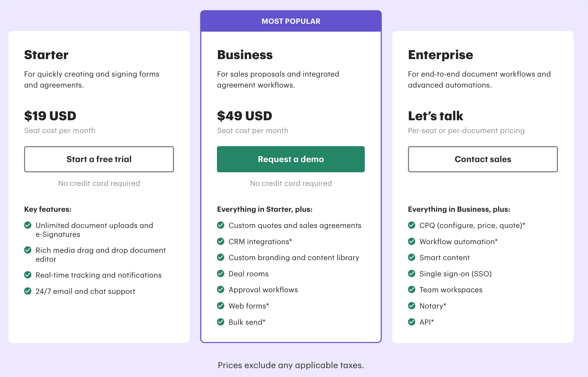Click the Enterprise plan heading
The width and height of the screenshot is (588, 377).
440,55
